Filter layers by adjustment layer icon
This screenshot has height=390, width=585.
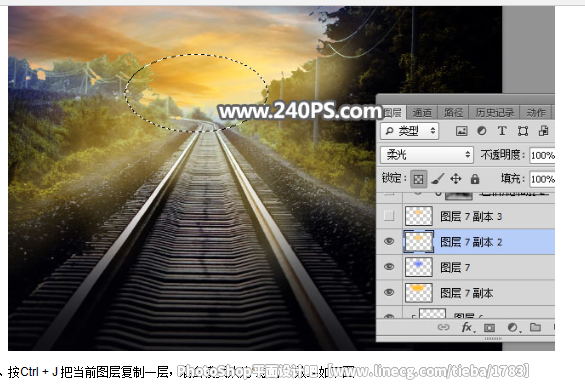(482, 131)
